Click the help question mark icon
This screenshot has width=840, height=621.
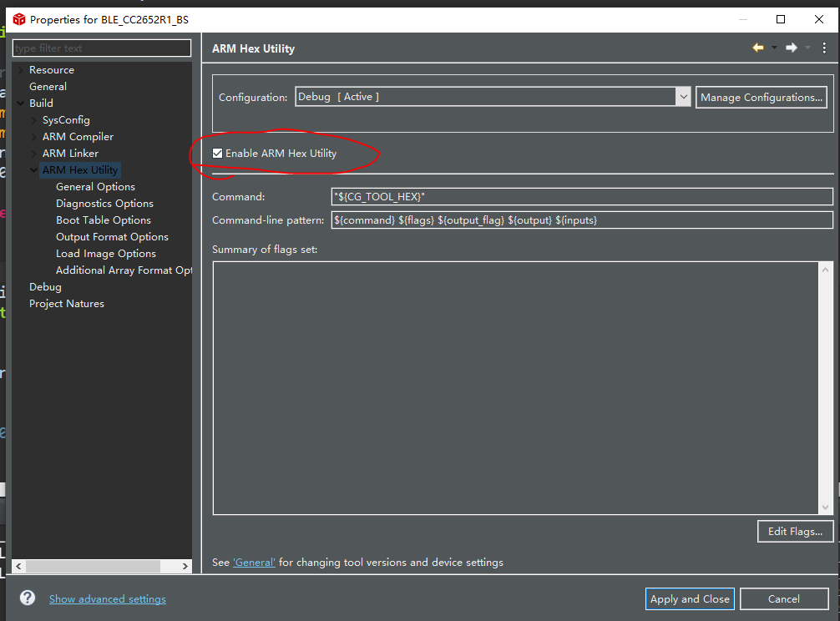pos(28,598)
